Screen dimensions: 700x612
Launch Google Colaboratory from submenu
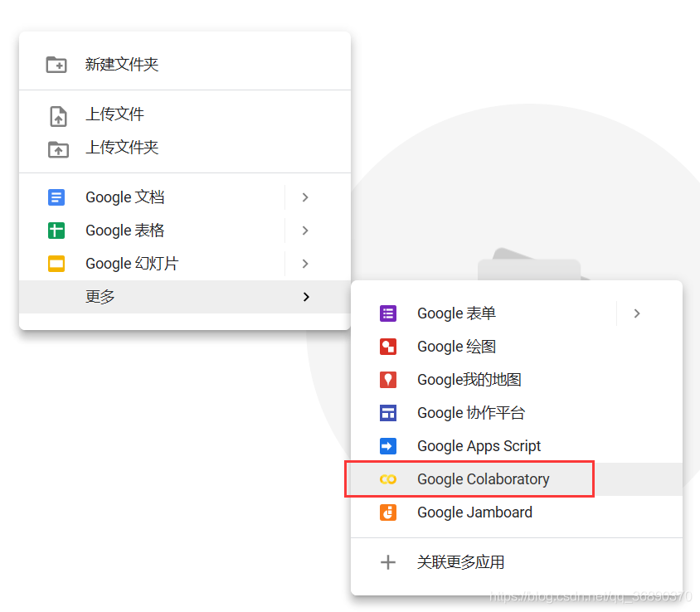pos(517,479)
